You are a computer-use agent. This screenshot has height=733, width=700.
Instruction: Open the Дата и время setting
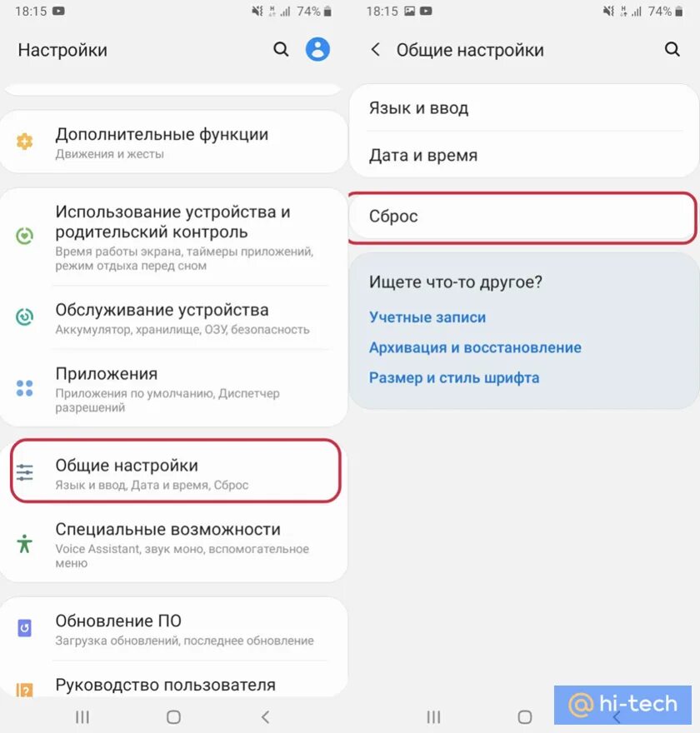point(523,155)
